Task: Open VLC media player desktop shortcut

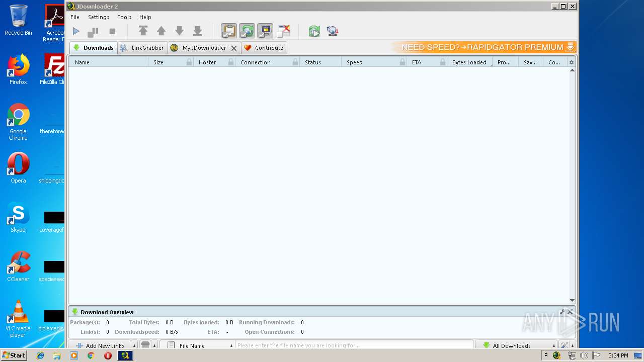Action: pos(18,319)
